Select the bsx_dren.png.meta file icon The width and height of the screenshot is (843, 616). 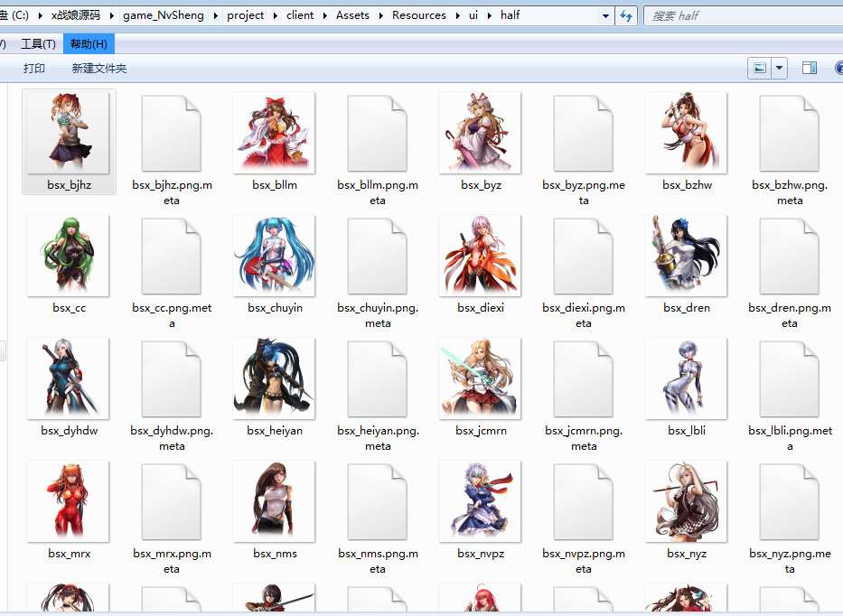coord(789,257)
